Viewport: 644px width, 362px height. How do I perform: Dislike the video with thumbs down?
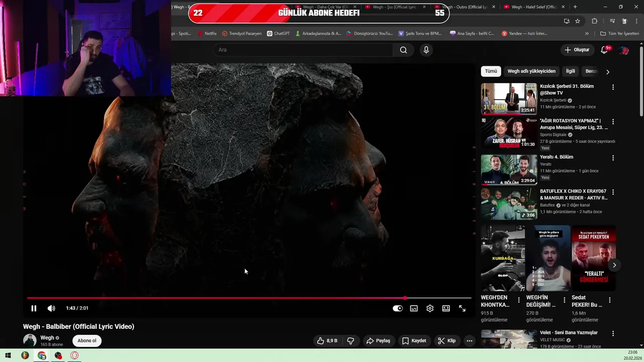351,341
